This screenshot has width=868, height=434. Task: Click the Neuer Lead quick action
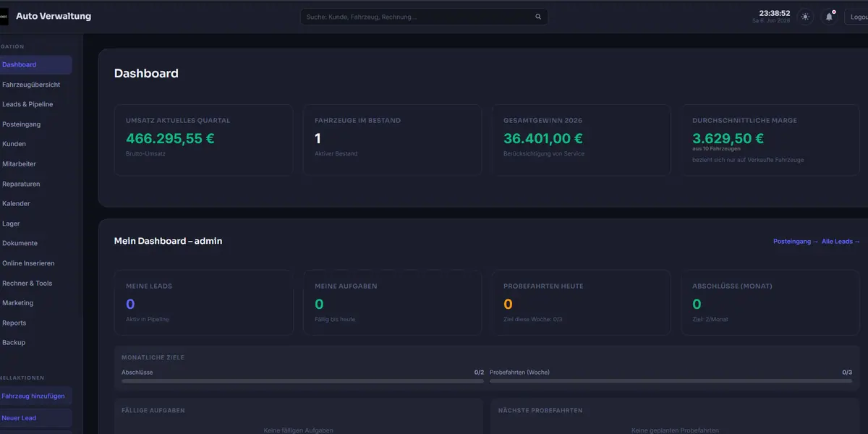pos(35,418)
